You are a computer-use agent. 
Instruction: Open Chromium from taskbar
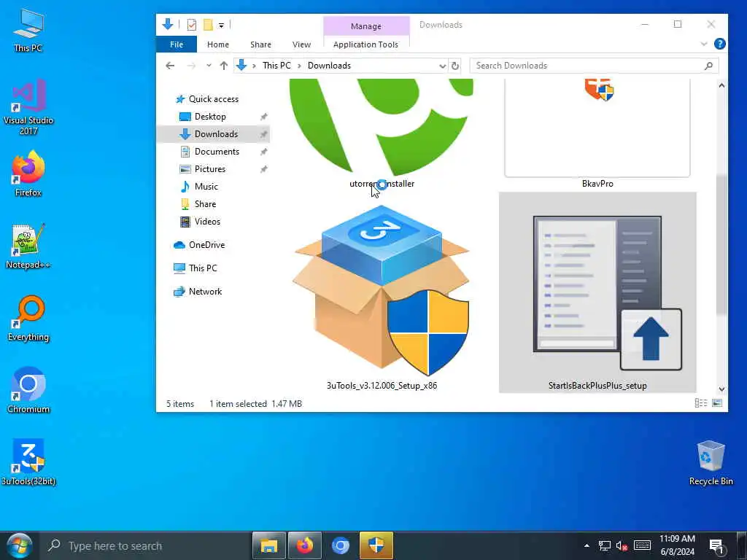(x=341, y=545)
